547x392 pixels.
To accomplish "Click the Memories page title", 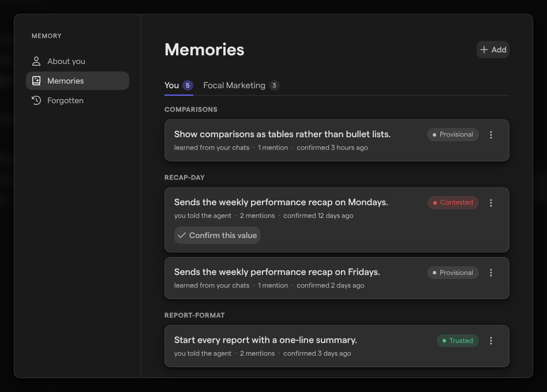I will pos(204,50).
